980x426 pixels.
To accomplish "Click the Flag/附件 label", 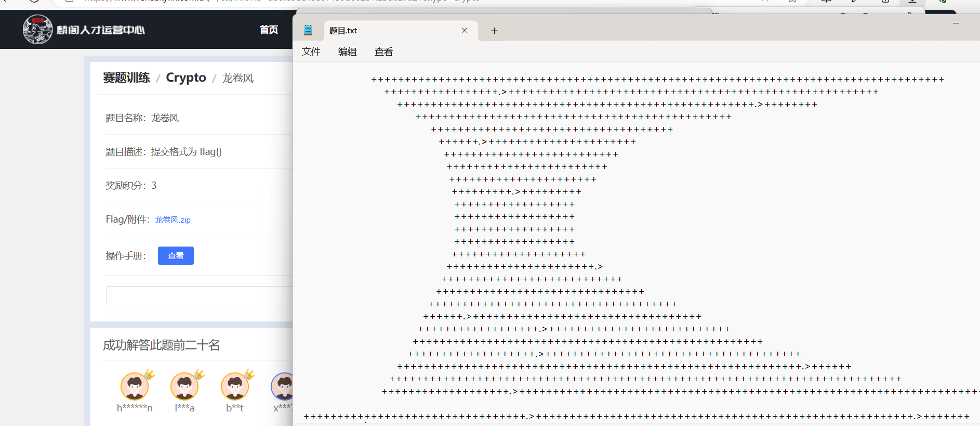I will (x=128, y=220).
